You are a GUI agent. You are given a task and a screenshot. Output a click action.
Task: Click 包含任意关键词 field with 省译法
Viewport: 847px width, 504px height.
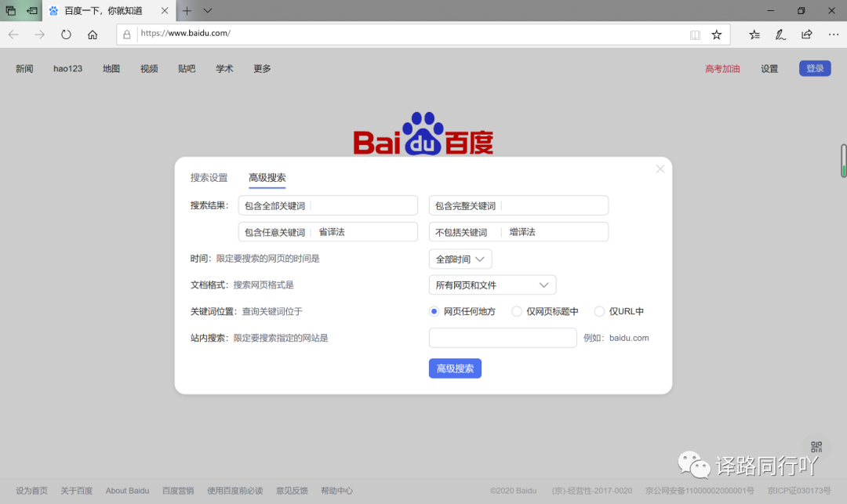(328, 232)
